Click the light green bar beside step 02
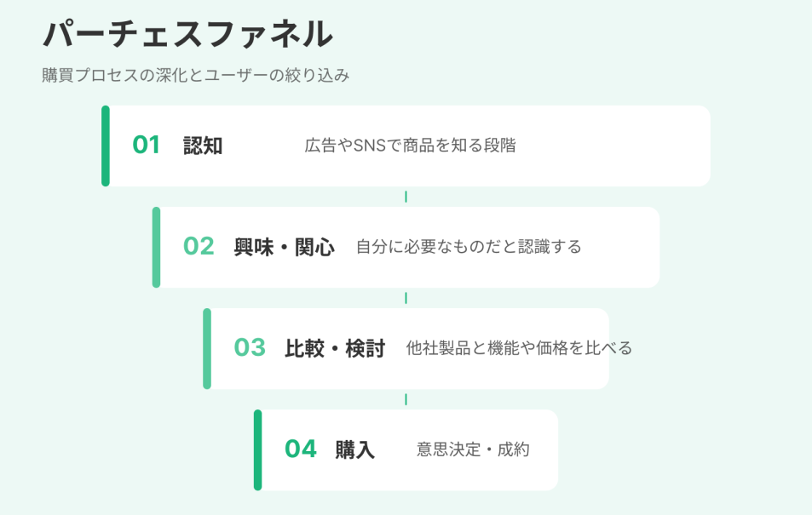Viewport: 812px width, 515px height. tap(157, 247)
